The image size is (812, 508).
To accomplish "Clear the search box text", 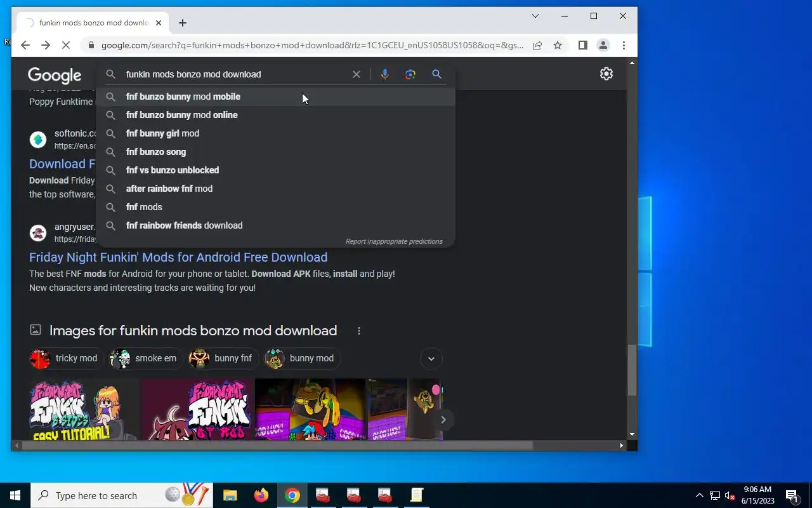I will click(x=357, y=74).
